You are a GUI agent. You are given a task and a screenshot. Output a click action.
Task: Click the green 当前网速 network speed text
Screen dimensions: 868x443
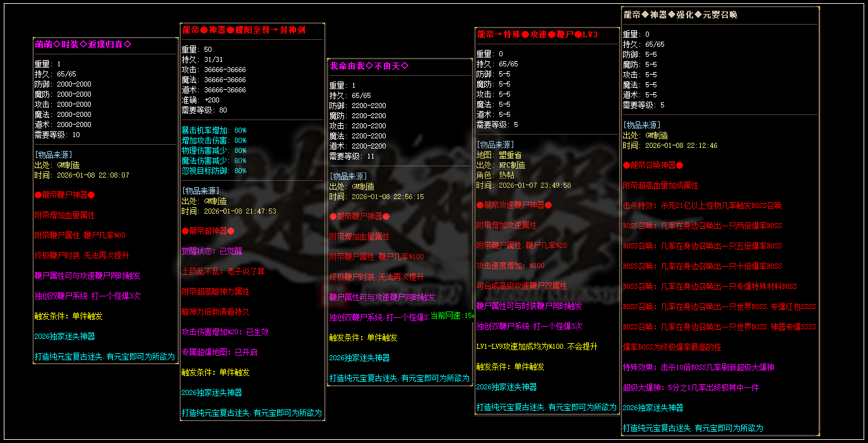tap(452, 315)
